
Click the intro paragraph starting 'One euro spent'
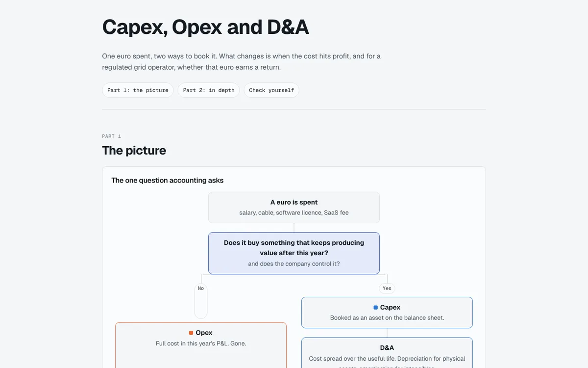tap(242, 62)
